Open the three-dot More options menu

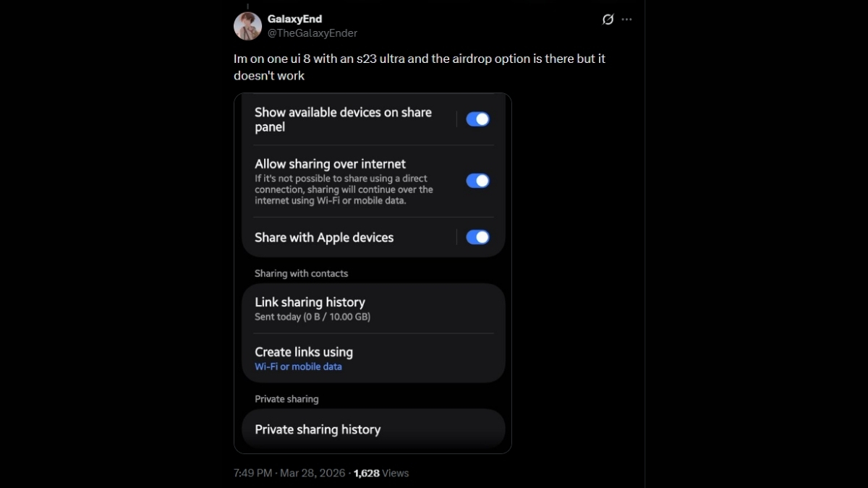626,20
